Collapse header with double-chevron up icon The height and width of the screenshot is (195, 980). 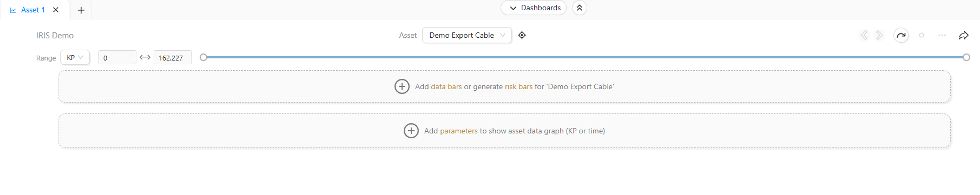580,8
